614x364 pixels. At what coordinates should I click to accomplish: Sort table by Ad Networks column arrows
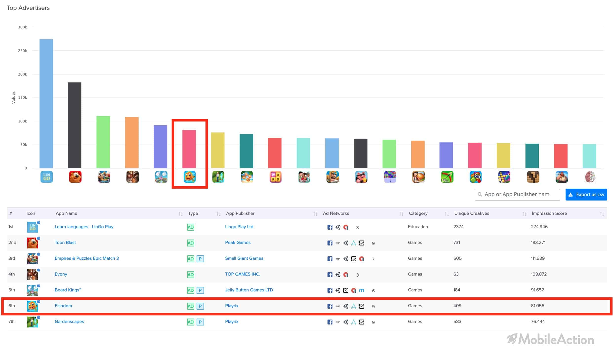(401, 214)
